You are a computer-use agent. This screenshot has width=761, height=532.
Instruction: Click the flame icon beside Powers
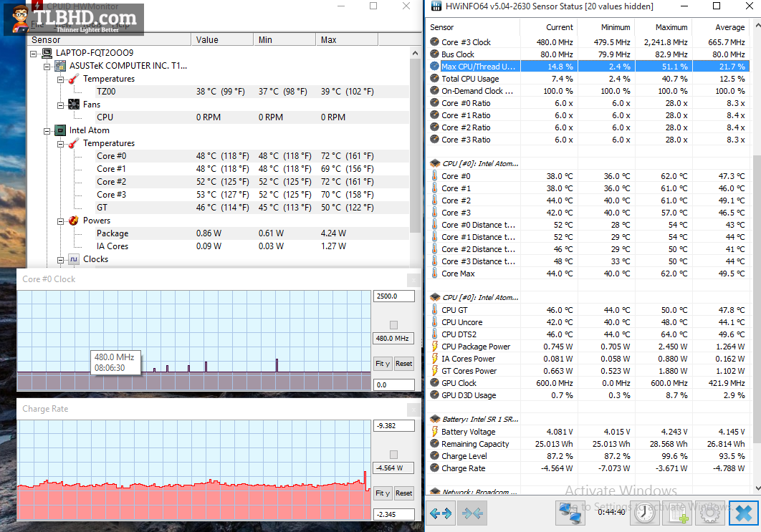click(x=74, y=221)
